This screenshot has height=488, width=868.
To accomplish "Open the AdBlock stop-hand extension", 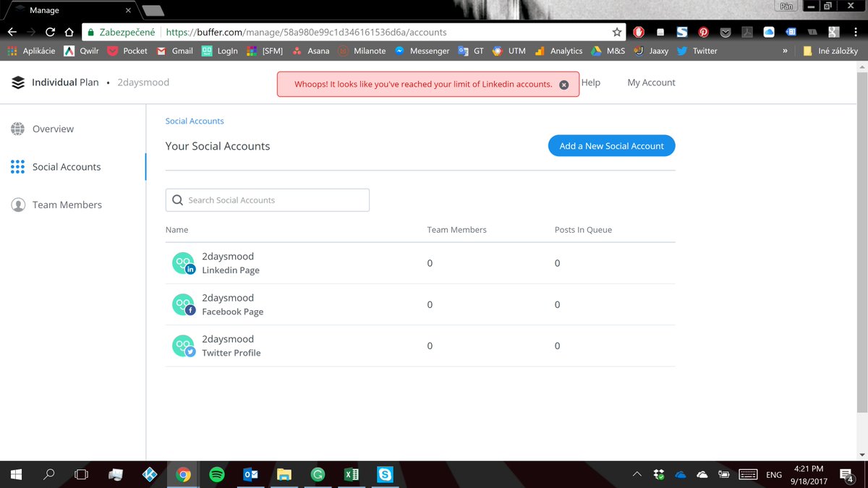I will pyautogui.click(x=639, y=32).
